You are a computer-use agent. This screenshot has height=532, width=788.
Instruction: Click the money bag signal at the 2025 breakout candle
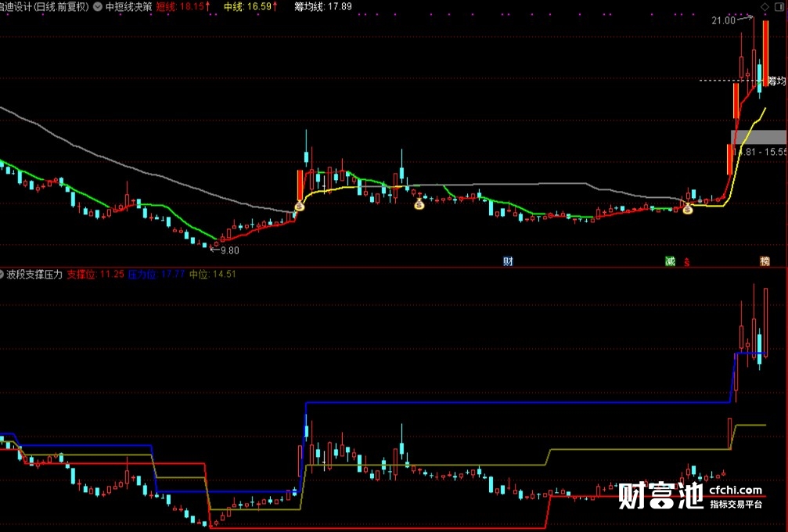pyautogui.click(x=300, y=206)
